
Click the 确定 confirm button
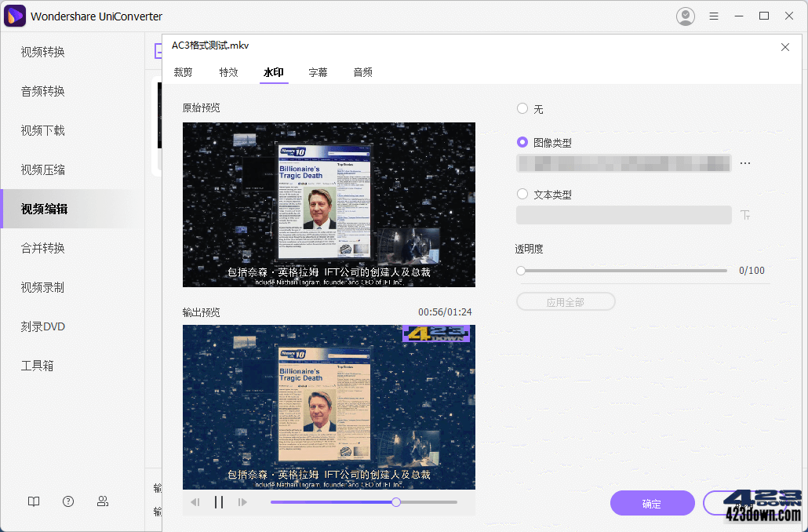coord(652,503)
